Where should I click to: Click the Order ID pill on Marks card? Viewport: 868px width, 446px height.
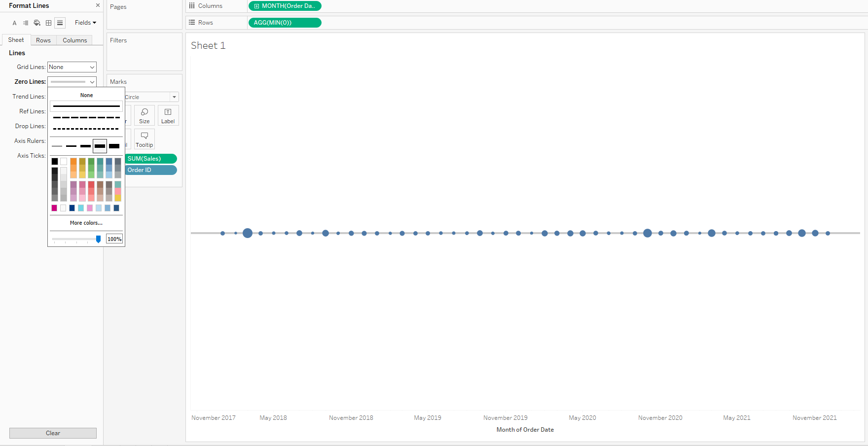(x=151, y=170)
